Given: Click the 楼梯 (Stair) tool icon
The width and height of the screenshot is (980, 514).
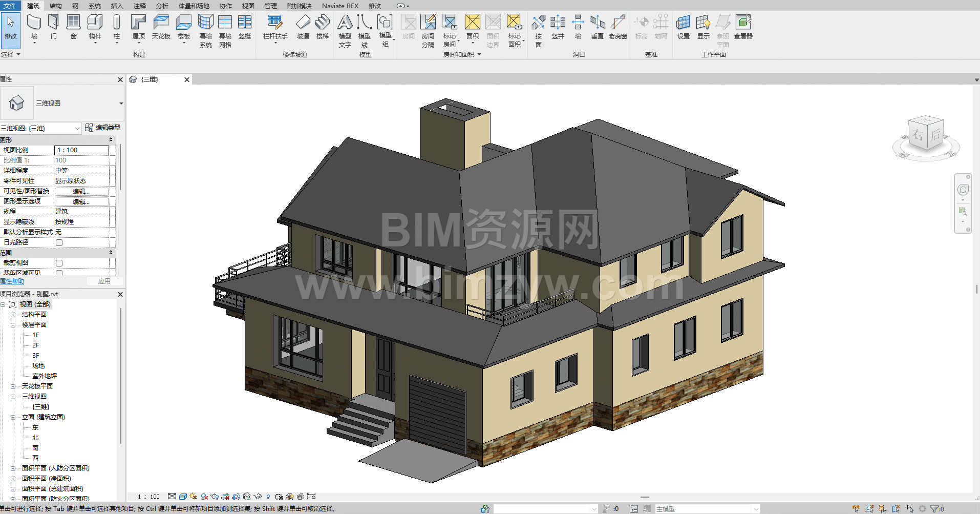Looking at the screenshot, I should pos(323,23).
